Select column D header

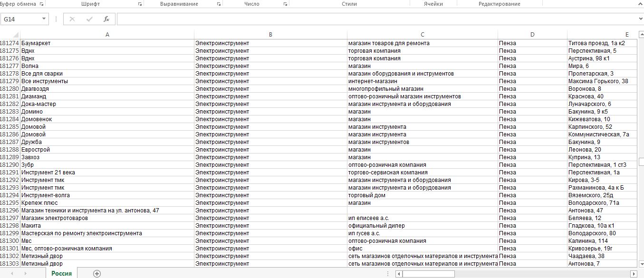click(x=532, y=35)
